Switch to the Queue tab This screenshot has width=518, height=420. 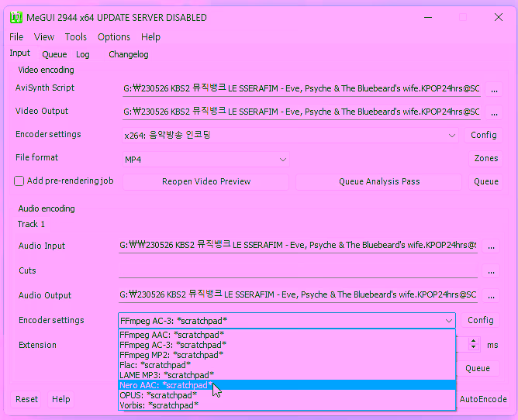click(x=54, y=54)
